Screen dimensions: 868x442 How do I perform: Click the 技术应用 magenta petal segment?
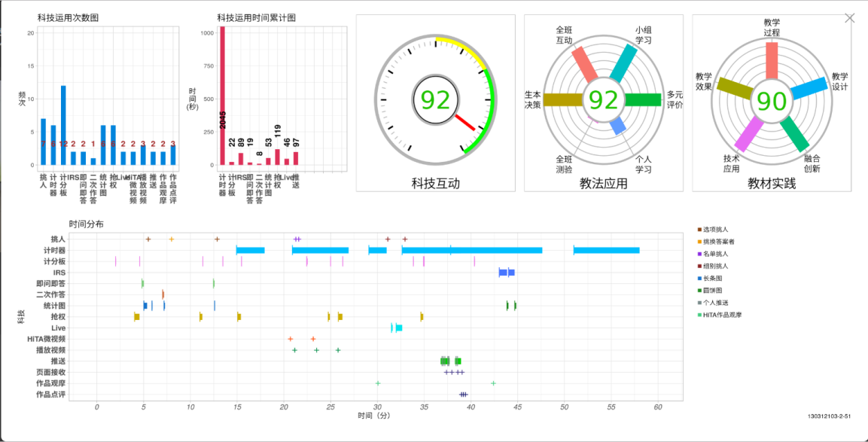(x=749, y=134)
